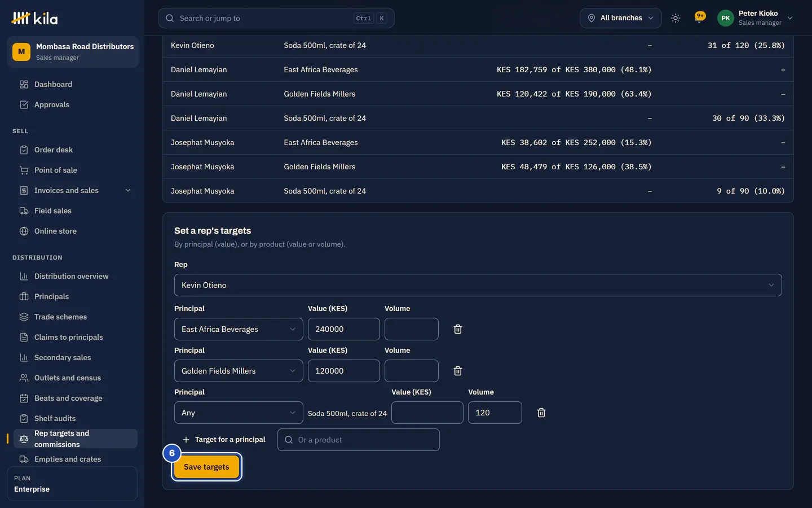
Task: Click the Point of sale cart icon
Action: (x=24, y=170)
